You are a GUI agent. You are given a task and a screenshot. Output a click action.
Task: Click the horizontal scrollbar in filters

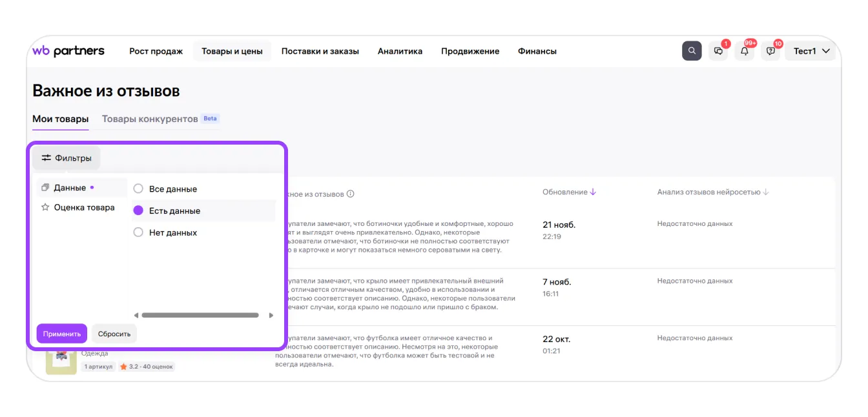[200, 316]
